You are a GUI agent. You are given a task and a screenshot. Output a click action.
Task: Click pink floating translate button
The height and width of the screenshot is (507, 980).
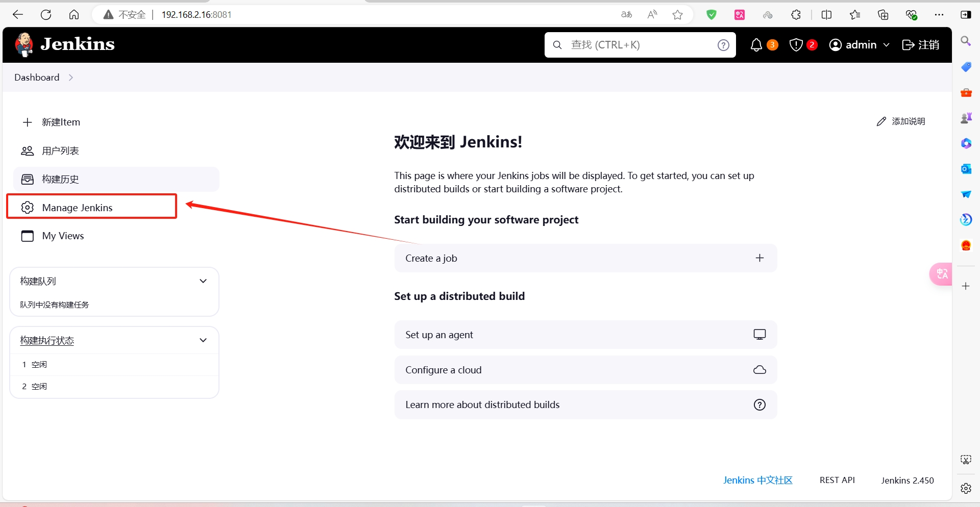tap(941, 274)
